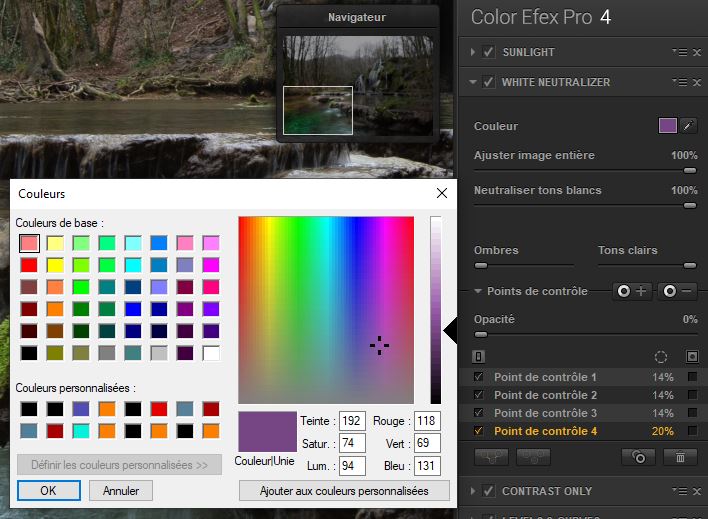The width and height of the screenshot is (708, 519).
Task: Click the show selection mask column icon
Action: pyautogui.click(x=692, y=356)
